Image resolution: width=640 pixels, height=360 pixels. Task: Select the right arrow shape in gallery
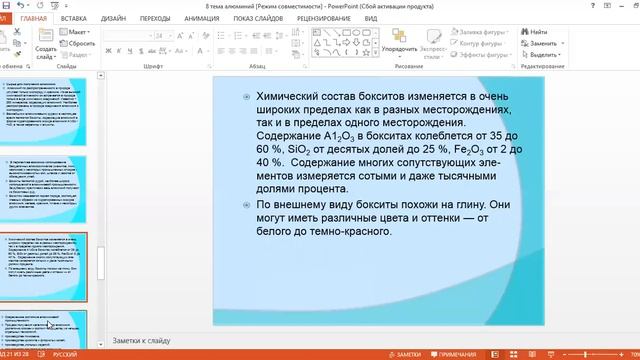347,42
